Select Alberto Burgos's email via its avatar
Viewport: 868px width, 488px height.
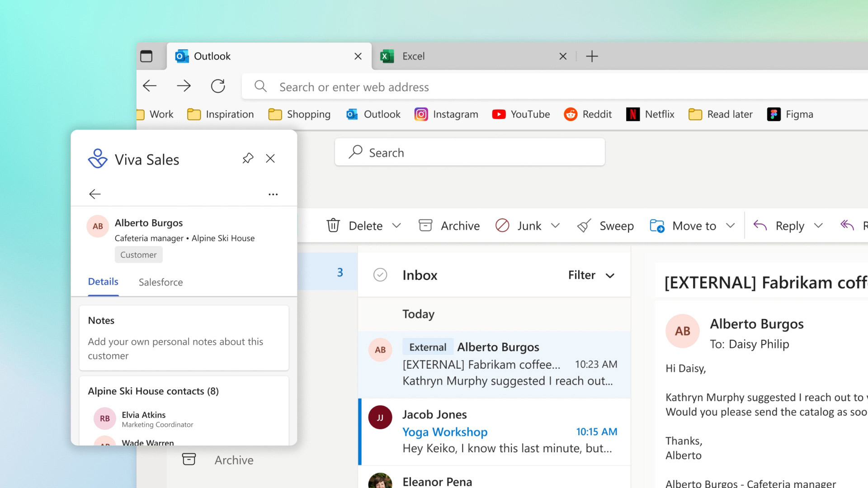pyautogui.click(x=380, y=349)
